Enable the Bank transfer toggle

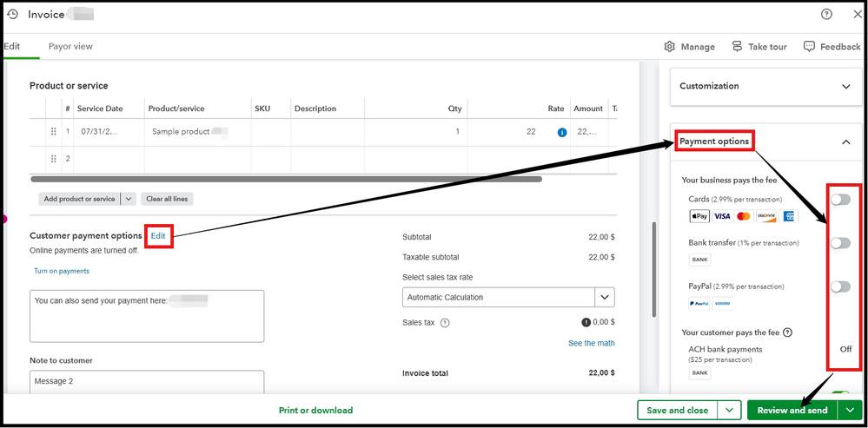(840, 243)
